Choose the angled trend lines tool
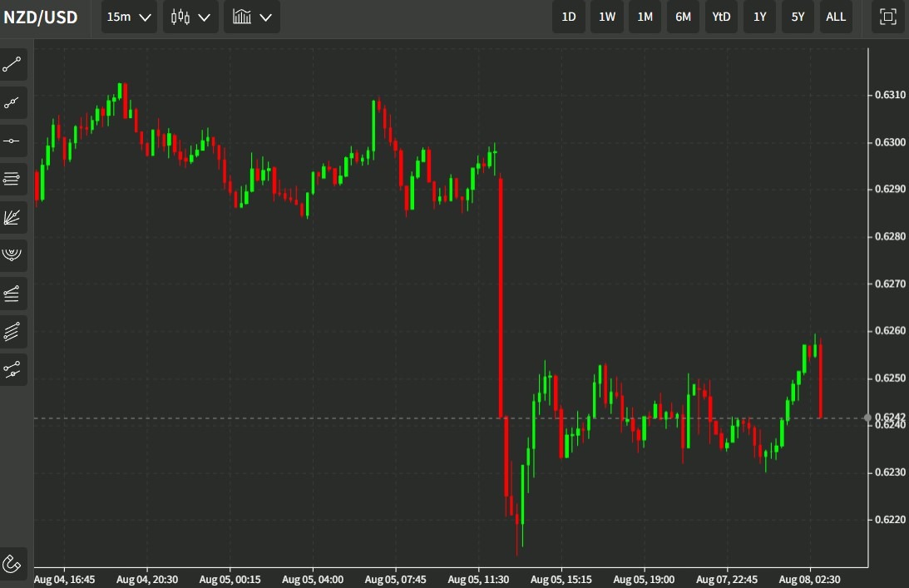Screen dimensions: 909x588 pos(12,294)
